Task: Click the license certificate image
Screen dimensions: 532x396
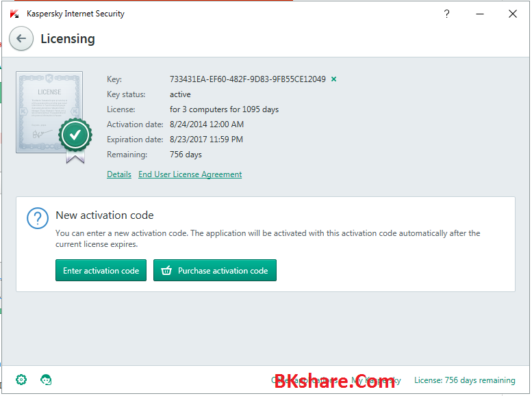Action: (x=53, y=116)
